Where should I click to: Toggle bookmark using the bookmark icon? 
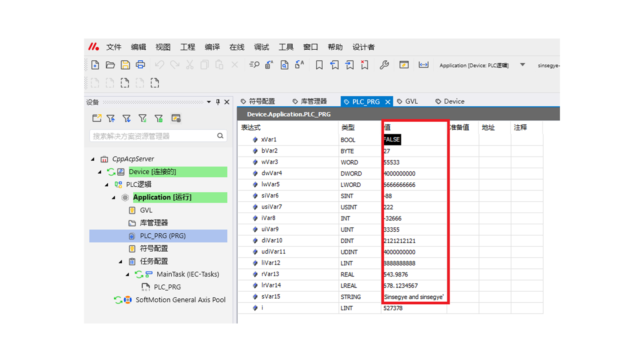point(319,65)
